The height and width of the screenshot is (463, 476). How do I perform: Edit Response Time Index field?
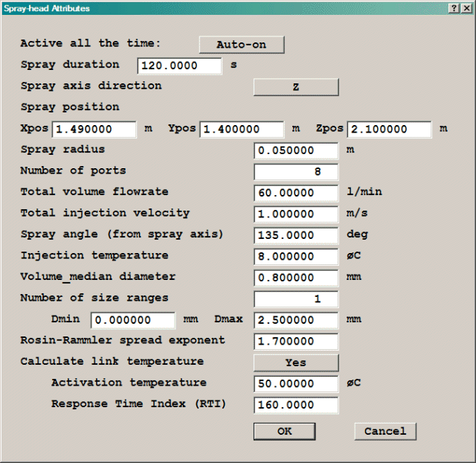pyautogui.click(x=296, y=406)
